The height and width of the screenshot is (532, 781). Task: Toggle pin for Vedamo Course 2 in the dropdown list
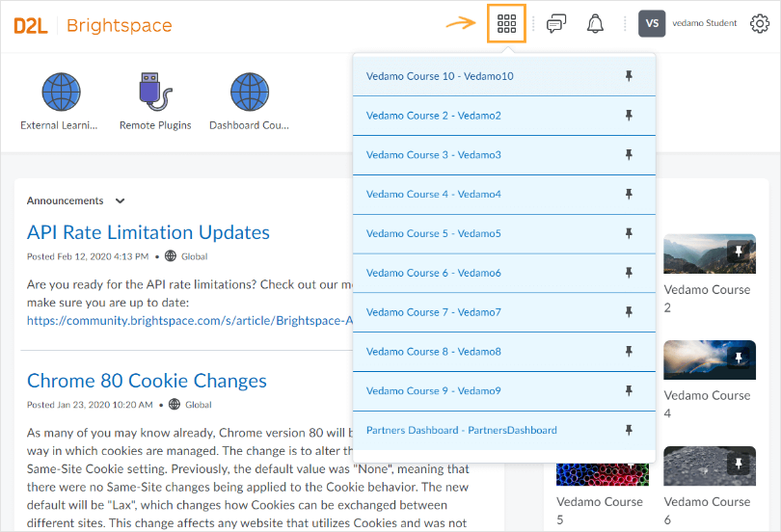[x=629, y=115]
